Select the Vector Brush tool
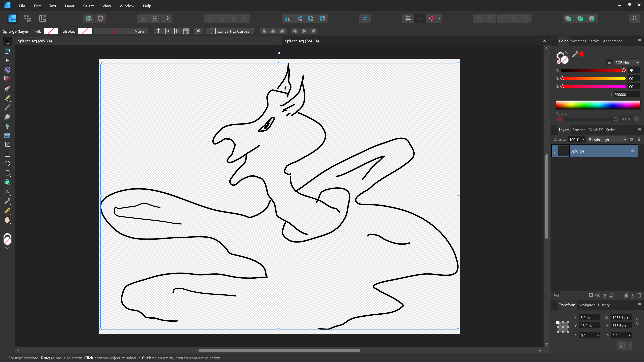644x362 pixels. (x=7, y=107)
